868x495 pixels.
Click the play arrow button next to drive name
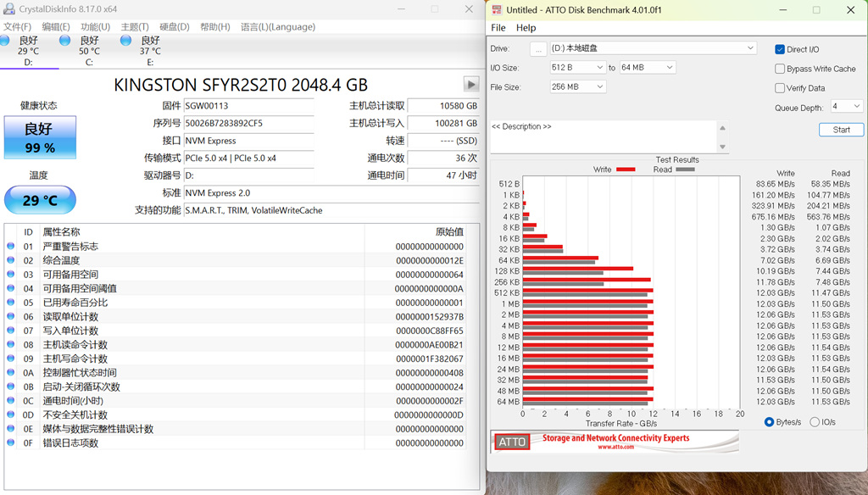click(471, 84)
